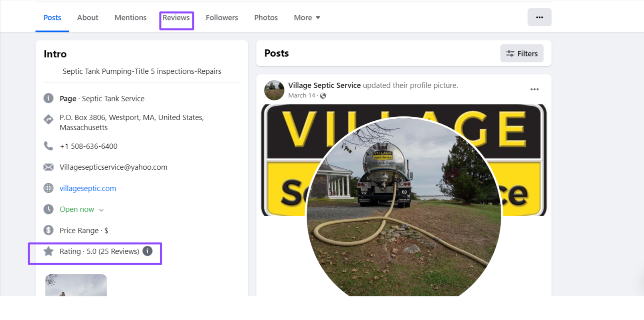Click the website globe icon
The width and height of the screenshot is (644, 320).
[48, 188]
